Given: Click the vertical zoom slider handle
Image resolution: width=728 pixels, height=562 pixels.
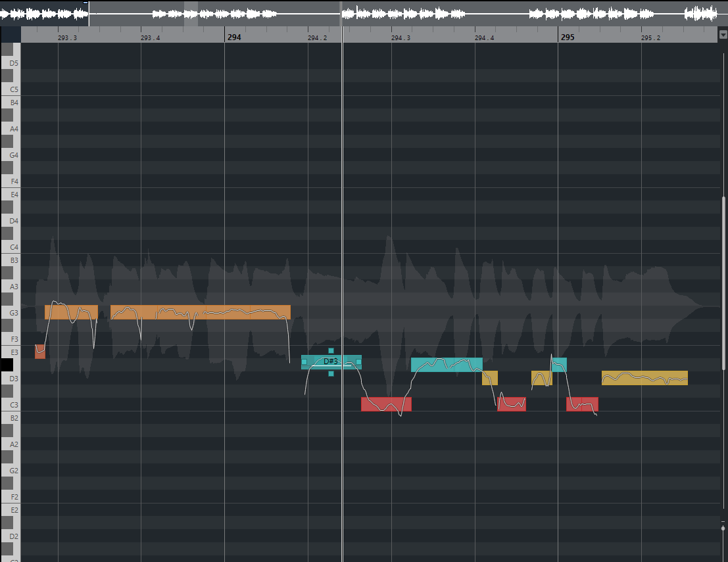Looking at the screenshot, I should coord(723,528).
